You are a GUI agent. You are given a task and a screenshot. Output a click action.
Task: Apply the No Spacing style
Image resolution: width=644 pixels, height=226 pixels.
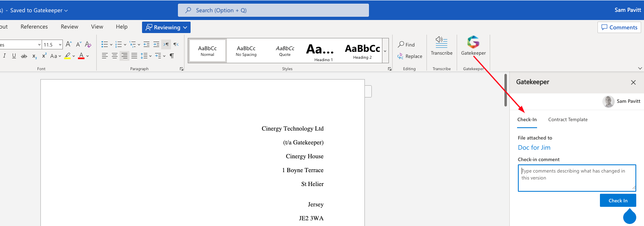click(246, 51)
